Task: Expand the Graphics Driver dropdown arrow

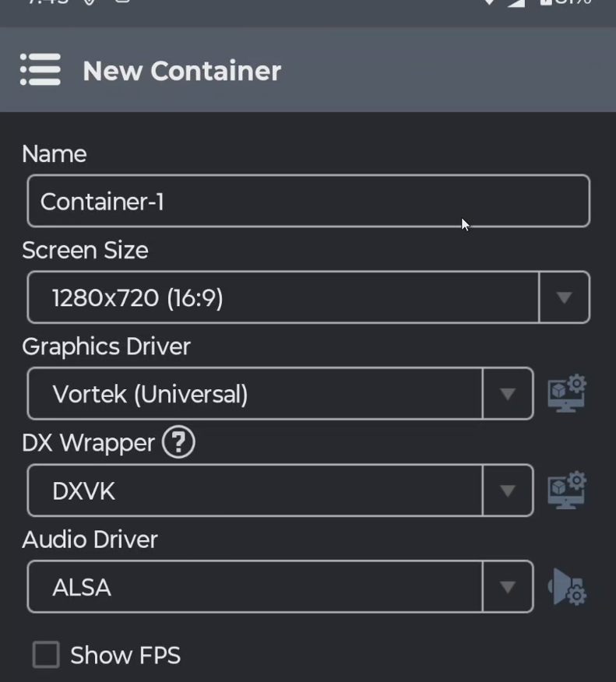Action: click(508, 394)
